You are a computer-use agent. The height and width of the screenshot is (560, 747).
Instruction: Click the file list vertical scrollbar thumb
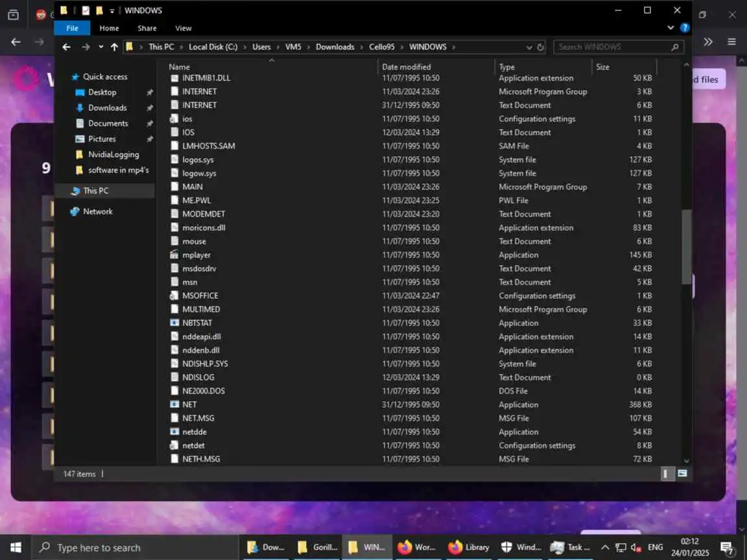(x=686, y=247)
